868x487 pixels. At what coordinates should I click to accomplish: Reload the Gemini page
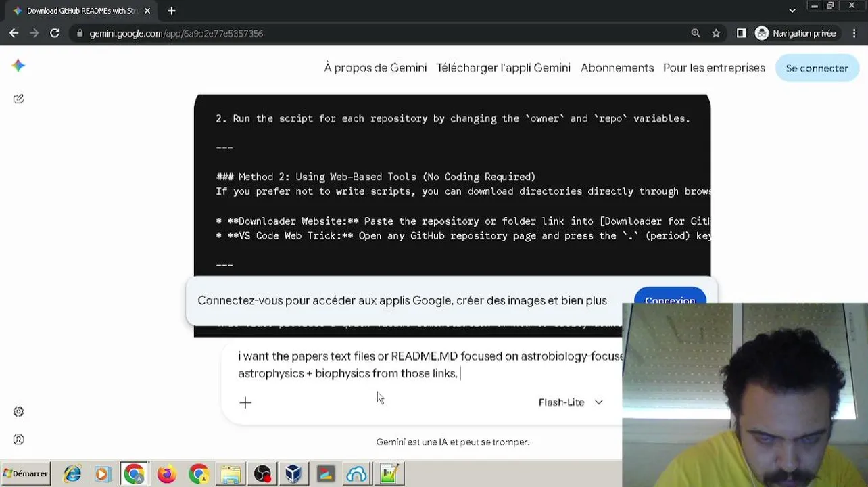[x=55, y=33]
